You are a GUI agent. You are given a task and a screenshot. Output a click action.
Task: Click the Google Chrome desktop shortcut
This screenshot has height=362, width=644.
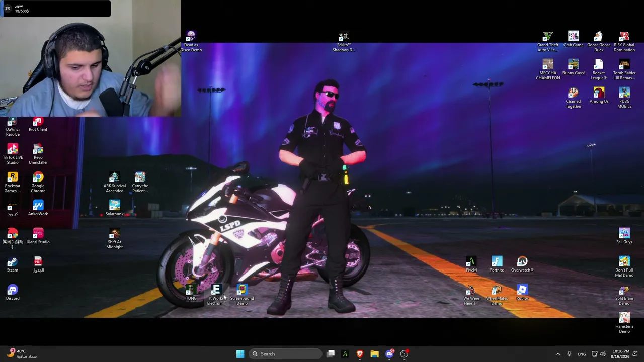click(38, 183)
